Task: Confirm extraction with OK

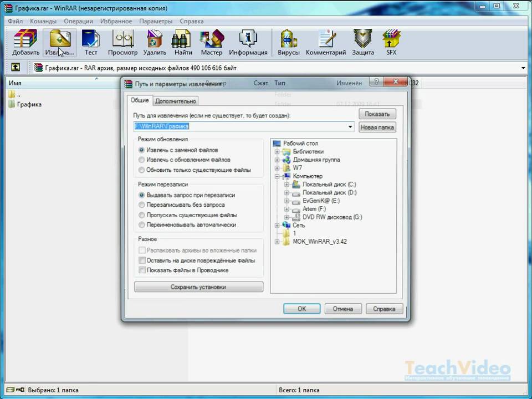Action: [301, 309]
